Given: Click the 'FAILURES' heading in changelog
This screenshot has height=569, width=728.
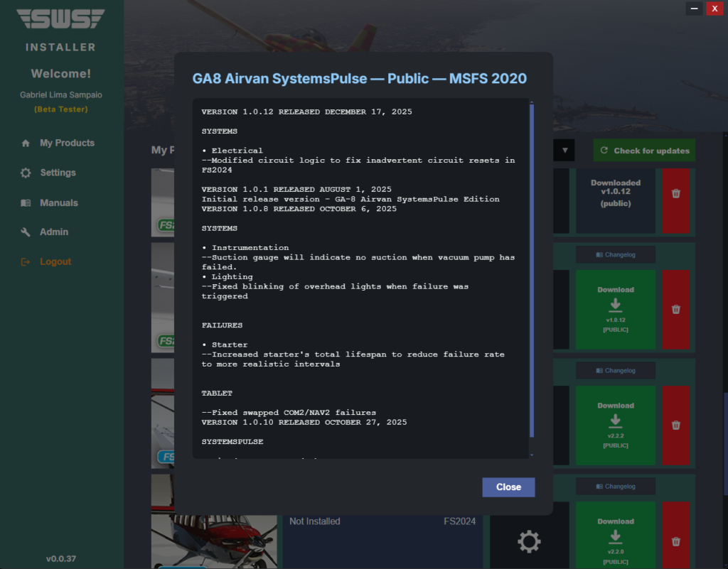Looking at the screenshot, I should [222, 325].
